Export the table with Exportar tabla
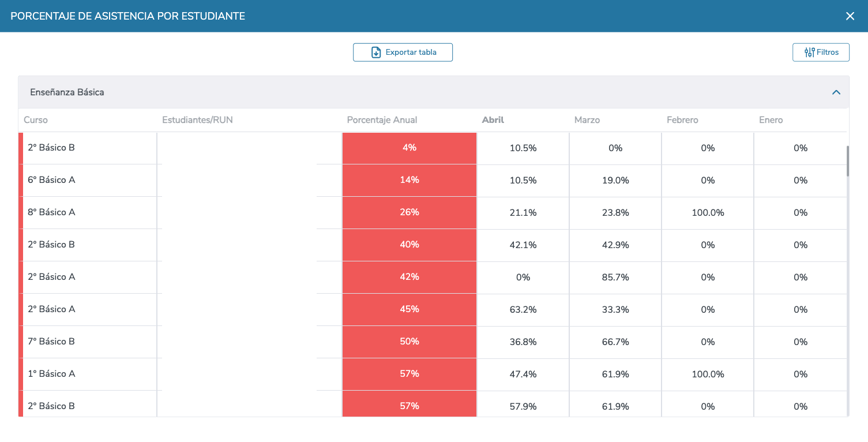Image resolution: width=868 pixels, height=442 pixels. (x=403, y=53)
